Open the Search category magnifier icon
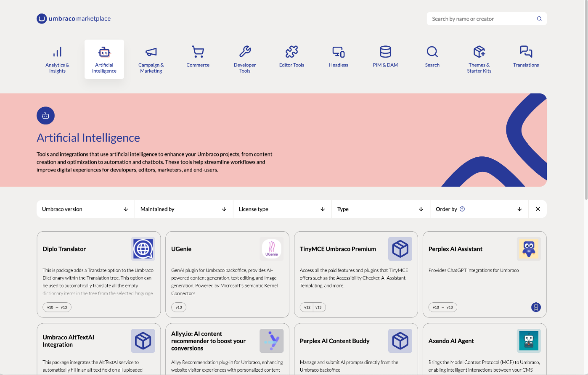 click(x=432, y=52)
